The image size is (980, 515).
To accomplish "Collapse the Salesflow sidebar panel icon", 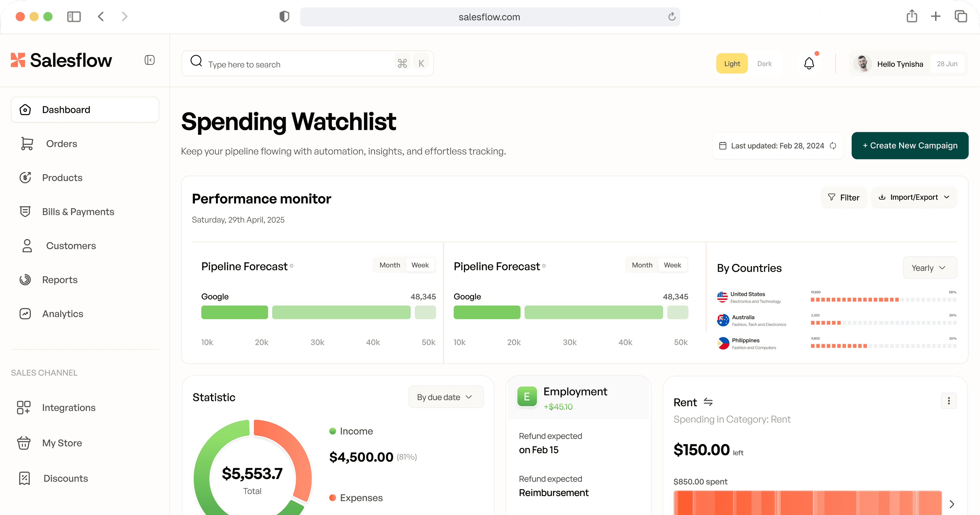I will 149,60.
